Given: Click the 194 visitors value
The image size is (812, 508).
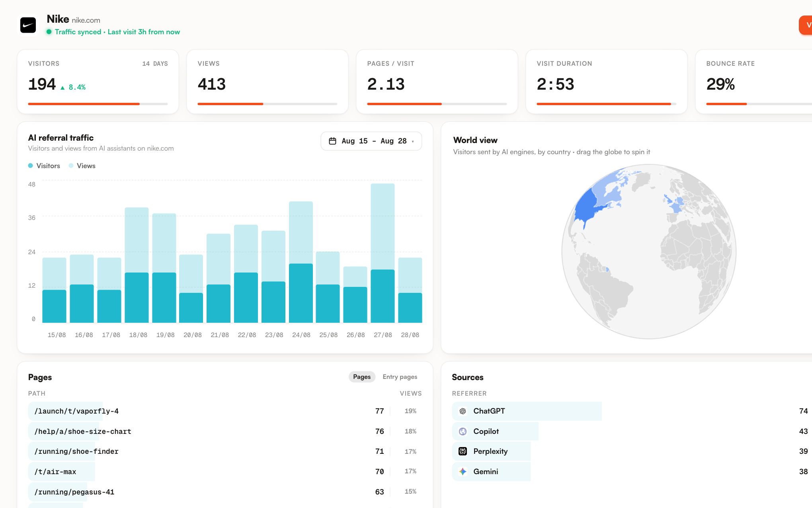Looking at the screenshot, I should 42,84.
